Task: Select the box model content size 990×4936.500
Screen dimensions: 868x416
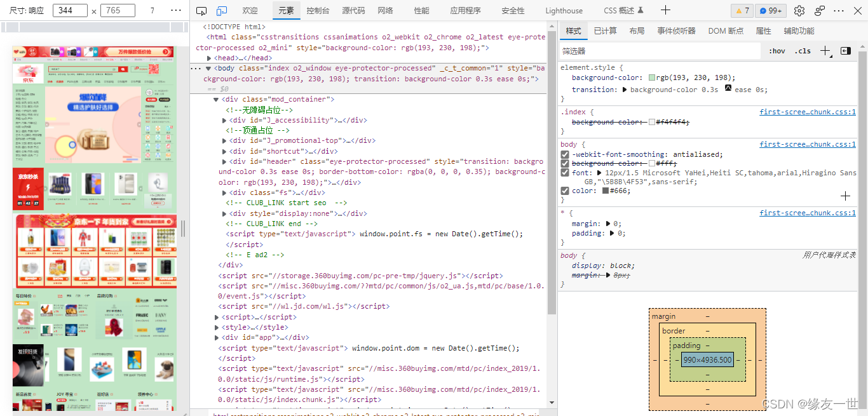Action: click(x=707, y=360)
